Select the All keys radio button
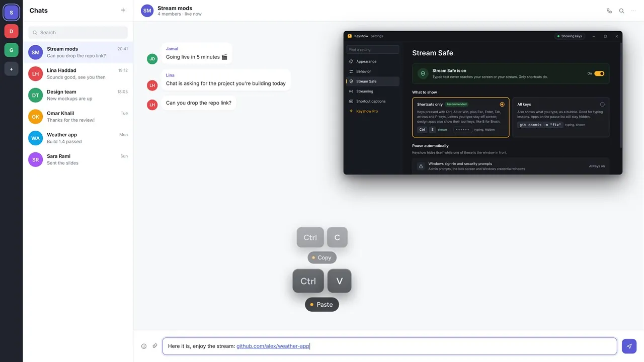Image resolution: width=644 pixels, height=362 pixels. point(602,104)
